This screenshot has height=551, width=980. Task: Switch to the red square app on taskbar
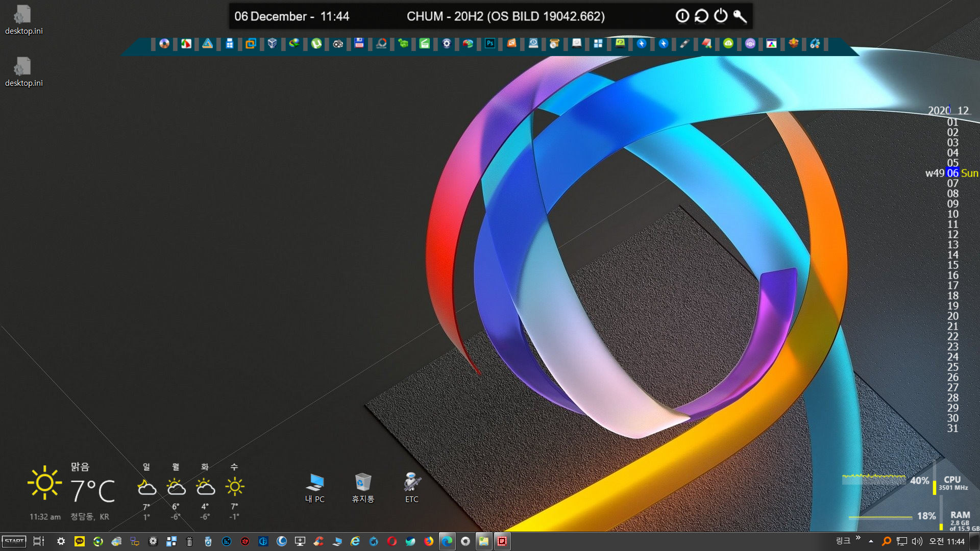pos(502,541)
